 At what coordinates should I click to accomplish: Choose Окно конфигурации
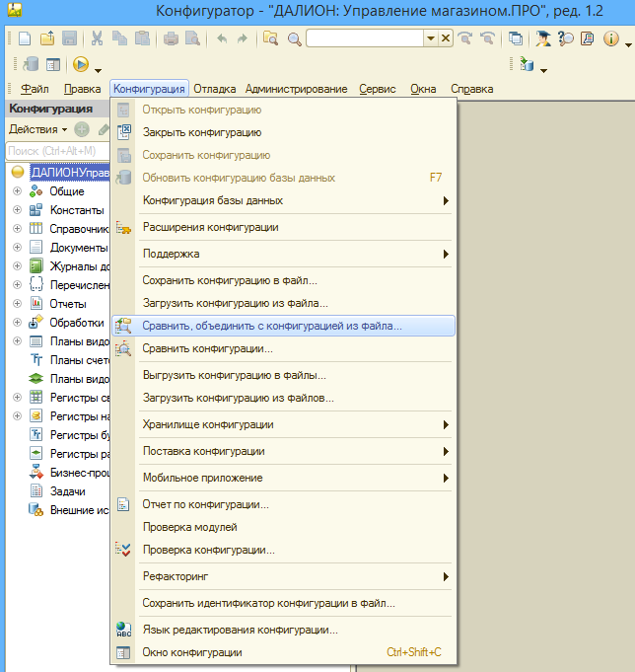click(x=283, y=652)
